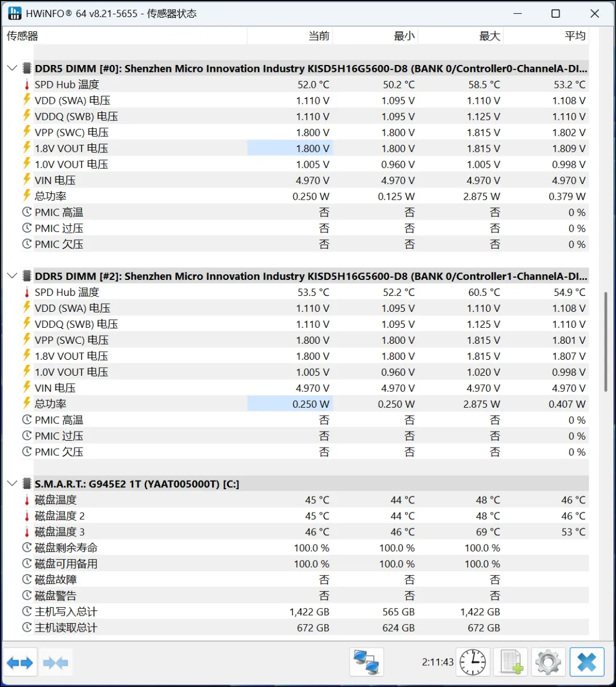The height and width of the screenshot is (687, 616).
Task: Open sensor settings gear icon
Action: pyautogui.click(x=548, y=662)
